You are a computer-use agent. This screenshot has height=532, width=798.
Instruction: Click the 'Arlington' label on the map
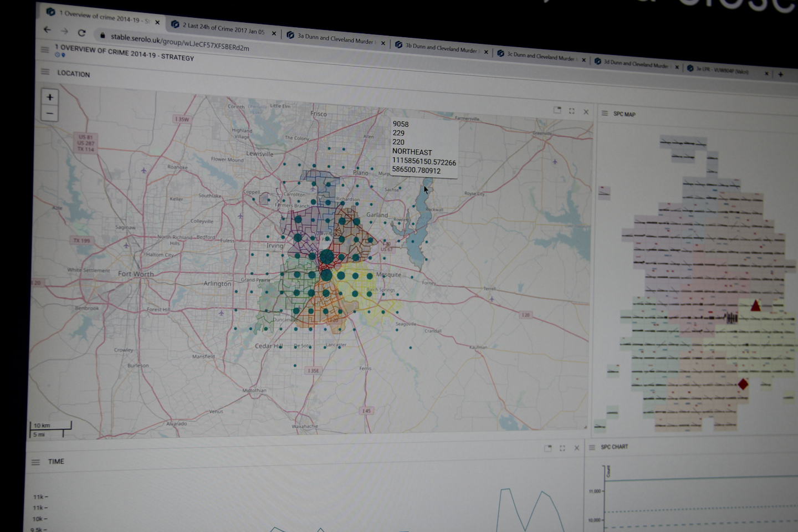[217, 283]
